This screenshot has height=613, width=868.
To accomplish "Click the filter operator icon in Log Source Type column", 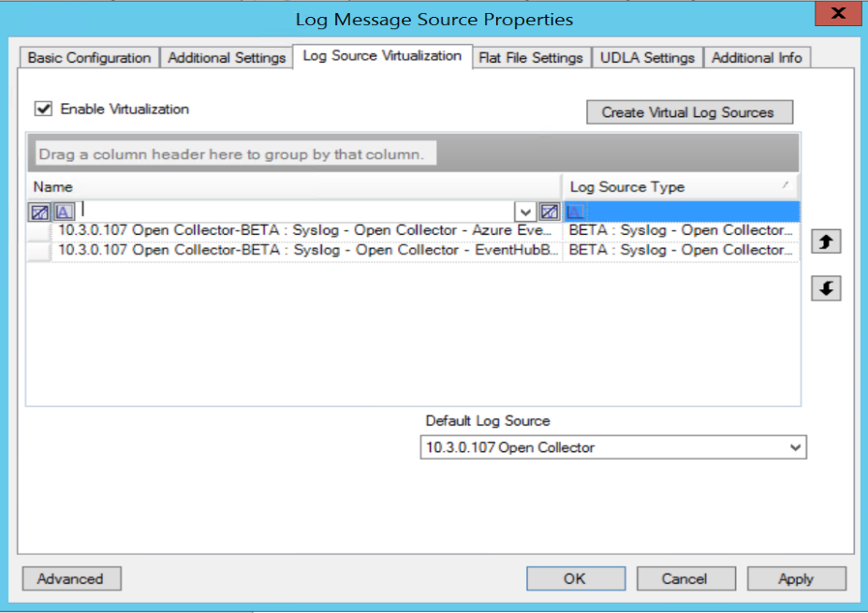I will 576,212.
